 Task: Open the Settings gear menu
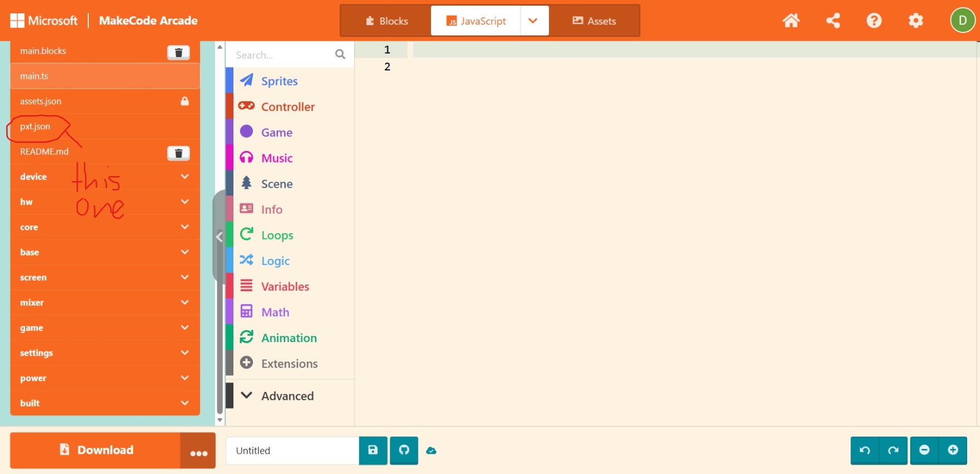coord(916,21)
